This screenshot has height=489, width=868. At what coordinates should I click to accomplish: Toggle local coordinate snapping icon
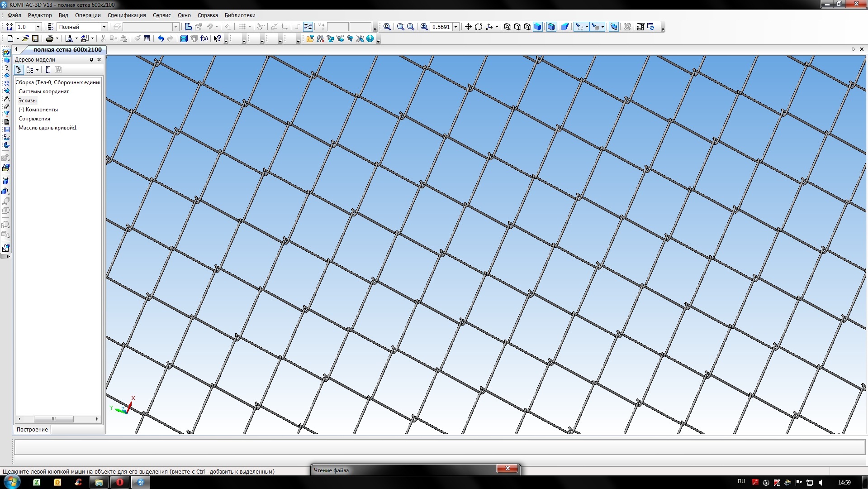click(308, 27)
